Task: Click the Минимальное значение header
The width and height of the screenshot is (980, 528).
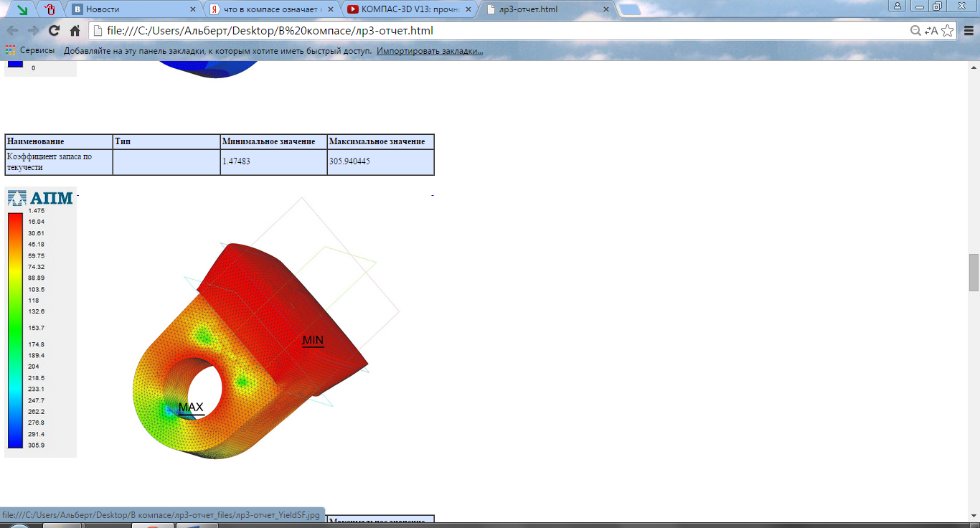Action: 274,141
